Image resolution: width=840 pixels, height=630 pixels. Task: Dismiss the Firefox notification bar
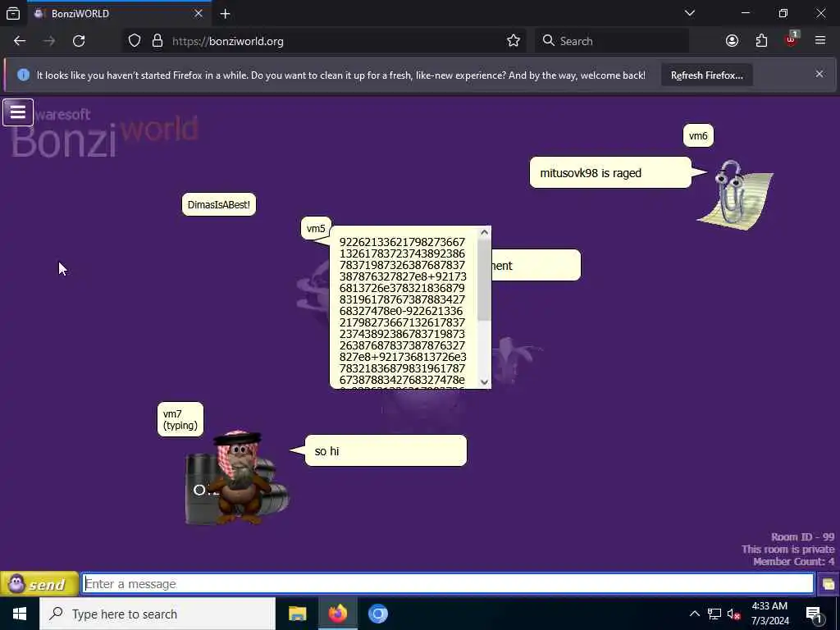pos(819,74)
